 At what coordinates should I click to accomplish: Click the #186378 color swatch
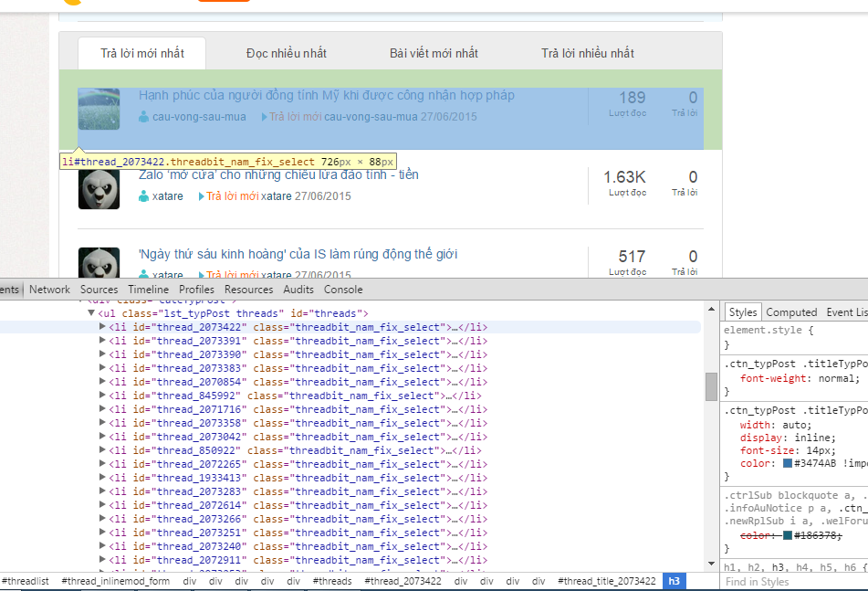click(788, 535)
